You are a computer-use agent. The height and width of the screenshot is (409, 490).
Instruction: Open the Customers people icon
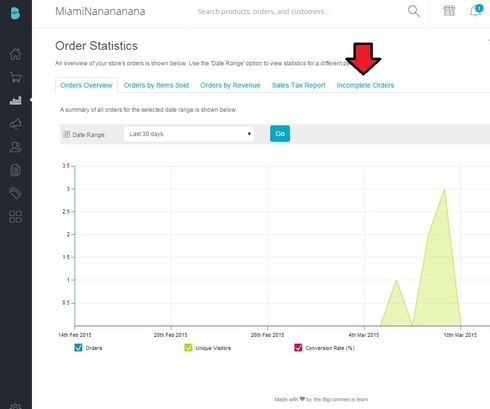[15, 147]
